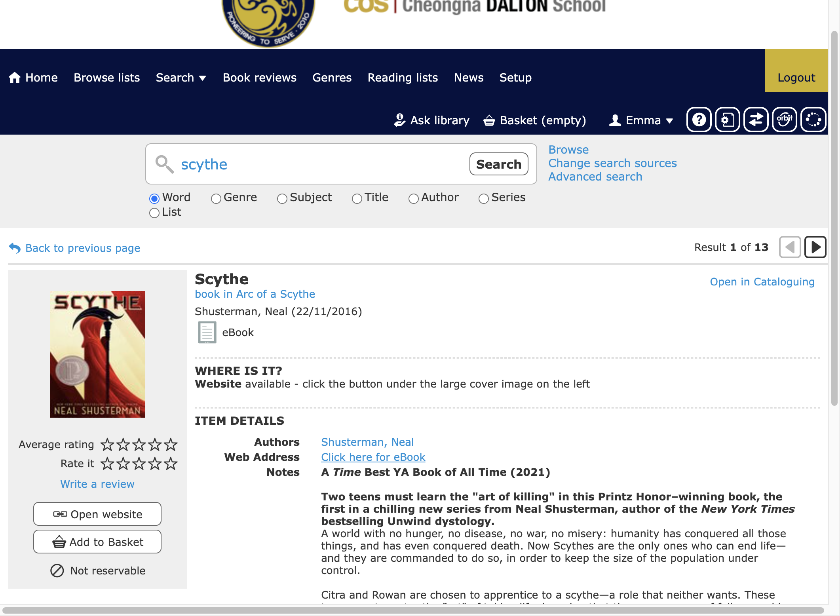The width and height of the screenshot is (840, 616).
Task: Click Open in Cataloguing link
Action: pos(762,282)
